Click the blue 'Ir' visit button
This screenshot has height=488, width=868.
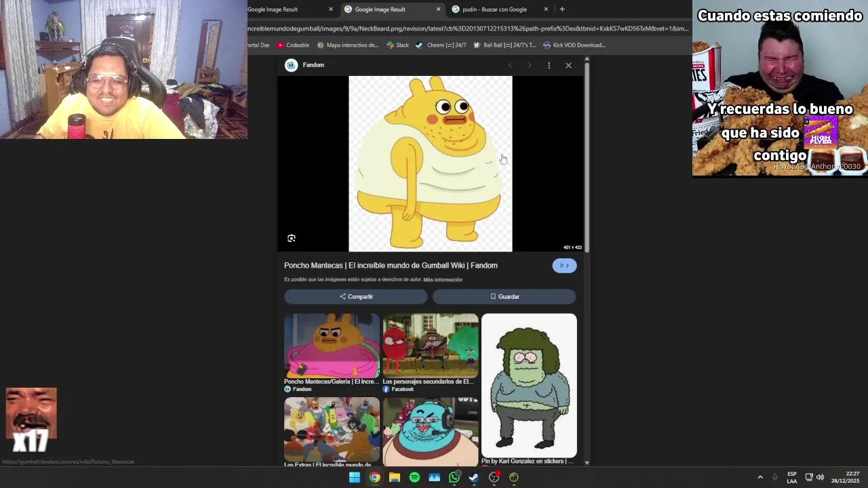click(564, 266)
